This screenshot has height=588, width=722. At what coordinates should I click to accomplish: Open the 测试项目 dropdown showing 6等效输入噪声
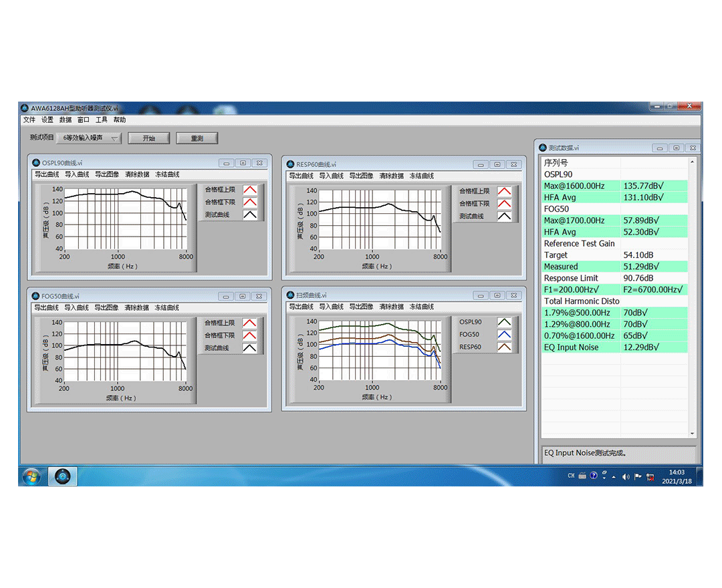(88, 138)
